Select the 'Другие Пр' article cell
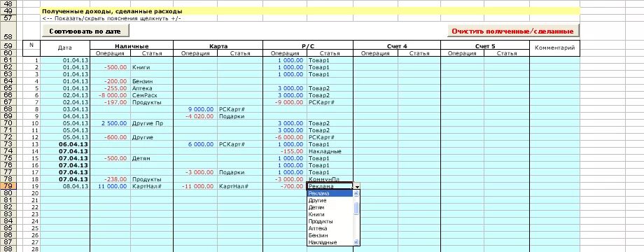The width and height of the screenshot is (644, 252). click(x=152, y=123)
